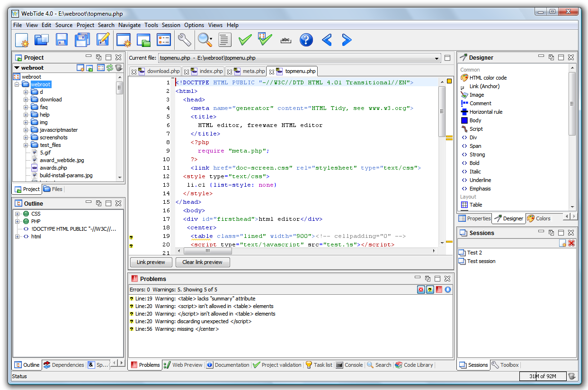588x390 pixels.
Task: Click the overlapping blue windows toolbar icon
Action: pyautogui.click(x=42, y=40)
